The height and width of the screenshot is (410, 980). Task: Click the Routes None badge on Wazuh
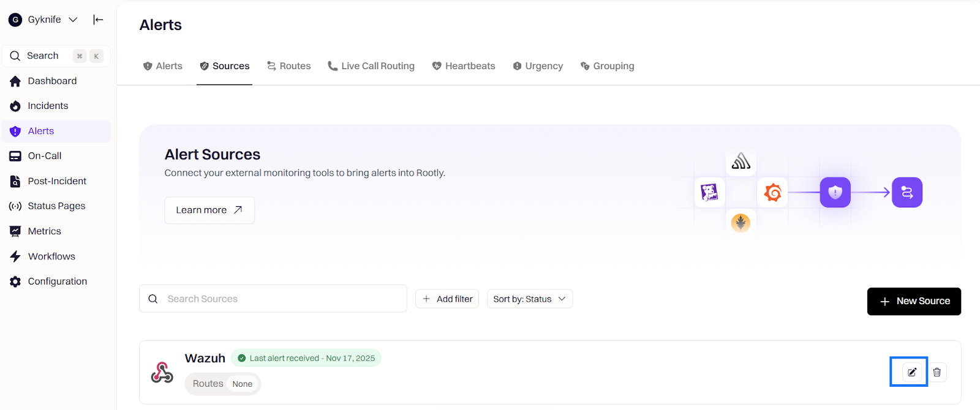pos(223,384)
